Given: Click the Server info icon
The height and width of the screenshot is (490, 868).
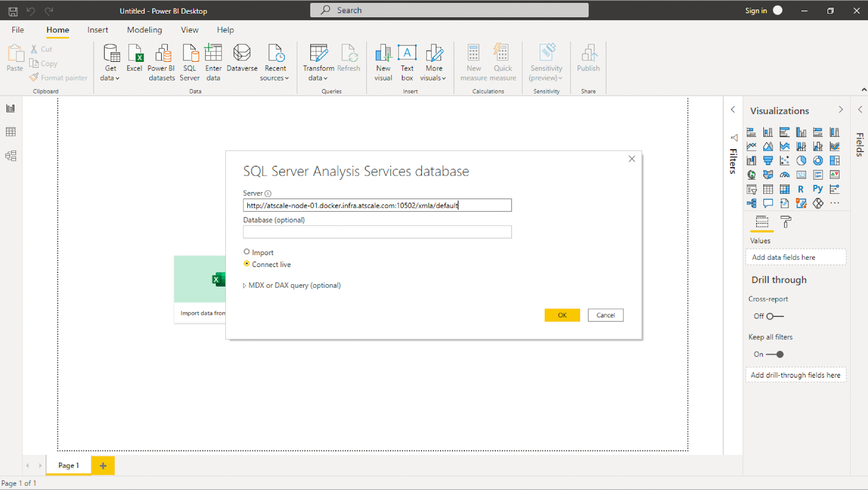Looking at the screenshot, I should (268, 194).
